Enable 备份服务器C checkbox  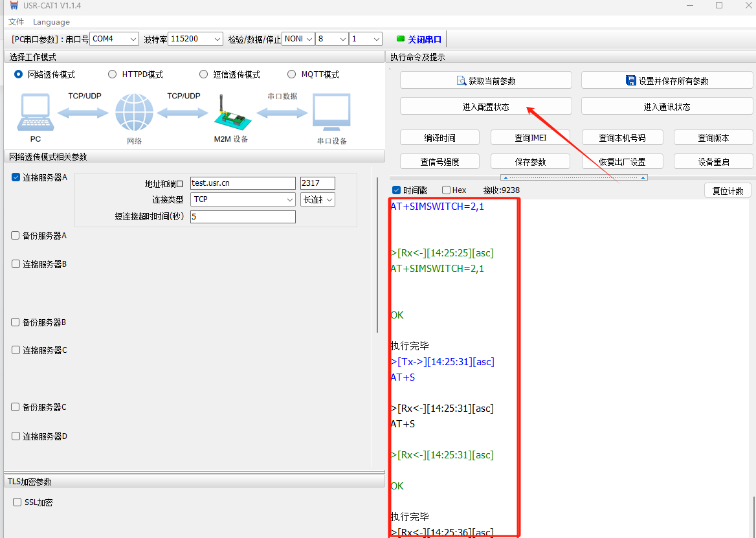(x=16, y=407)
